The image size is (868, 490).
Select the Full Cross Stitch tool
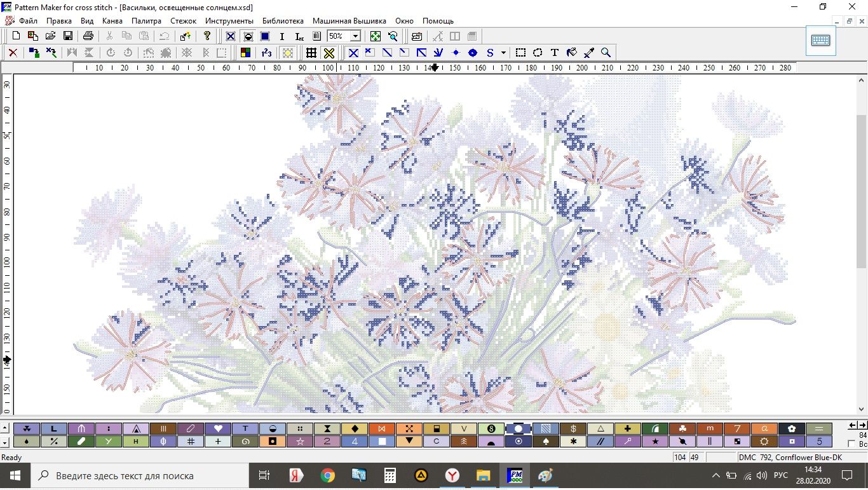pos(353,53)
